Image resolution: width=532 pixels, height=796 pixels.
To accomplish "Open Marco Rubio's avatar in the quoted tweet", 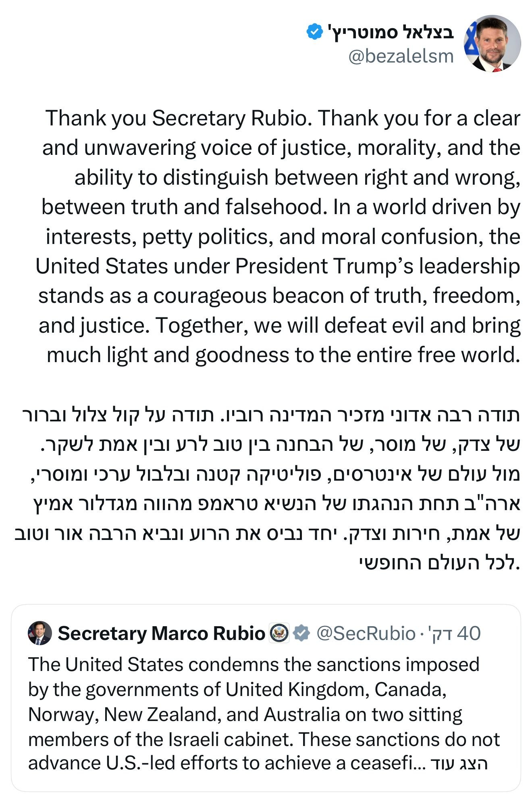I will 39,633.
